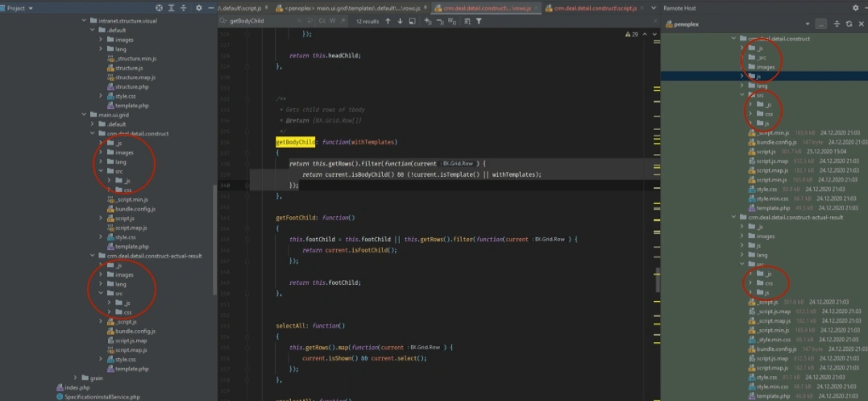The height and width of the screenshot is (401, 868).
Task: Toggle match case Cc in search bar
Action: 322,21
